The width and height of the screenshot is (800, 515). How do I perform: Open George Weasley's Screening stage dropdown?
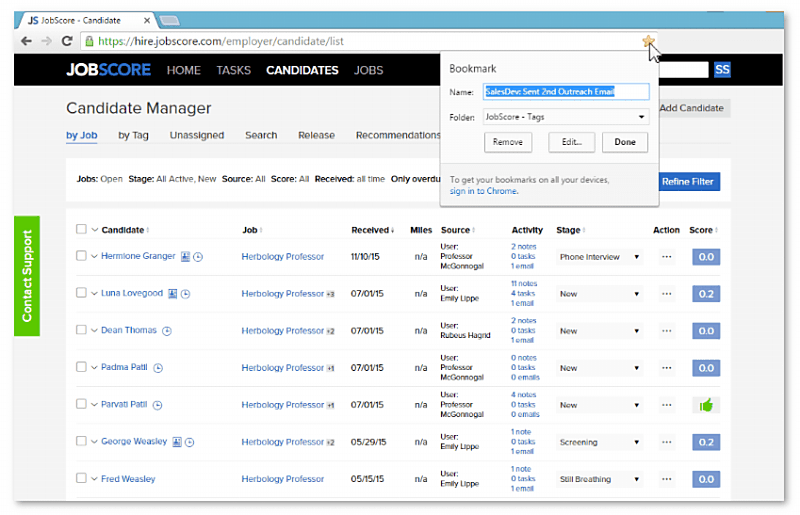pyautogui.click(x=599, y=442)
